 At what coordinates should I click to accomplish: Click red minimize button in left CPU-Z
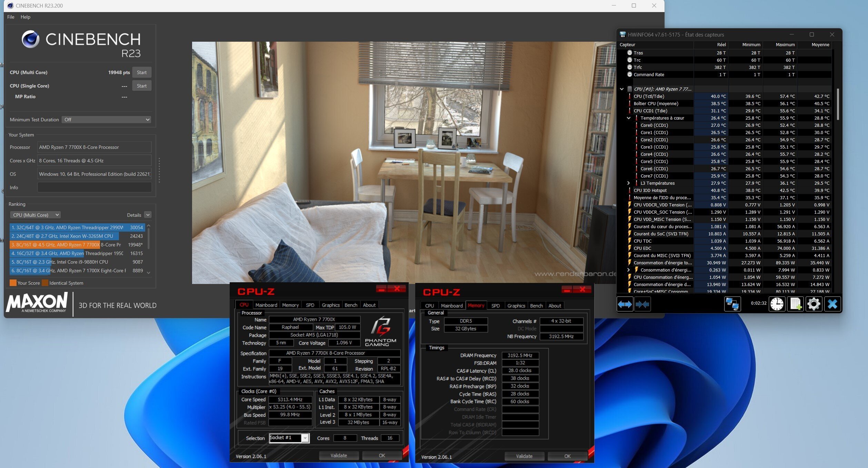point(381,289)
